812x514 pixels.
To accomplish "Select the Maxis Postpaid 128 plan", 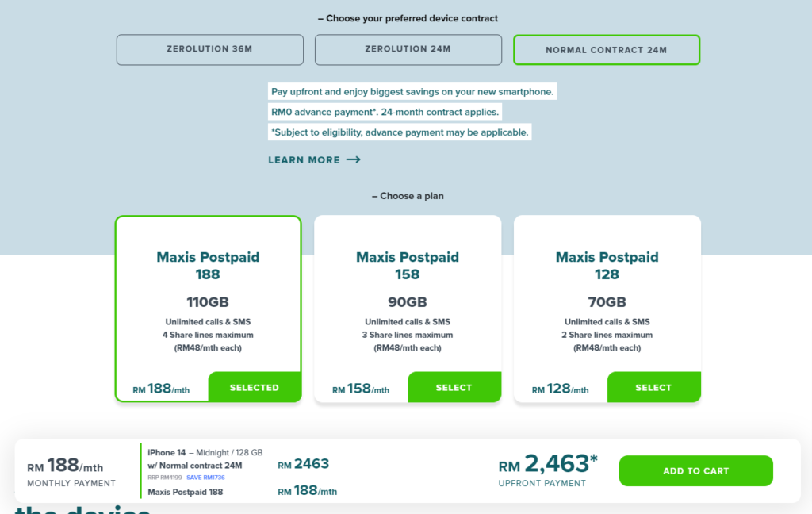I will click(653, 387).
